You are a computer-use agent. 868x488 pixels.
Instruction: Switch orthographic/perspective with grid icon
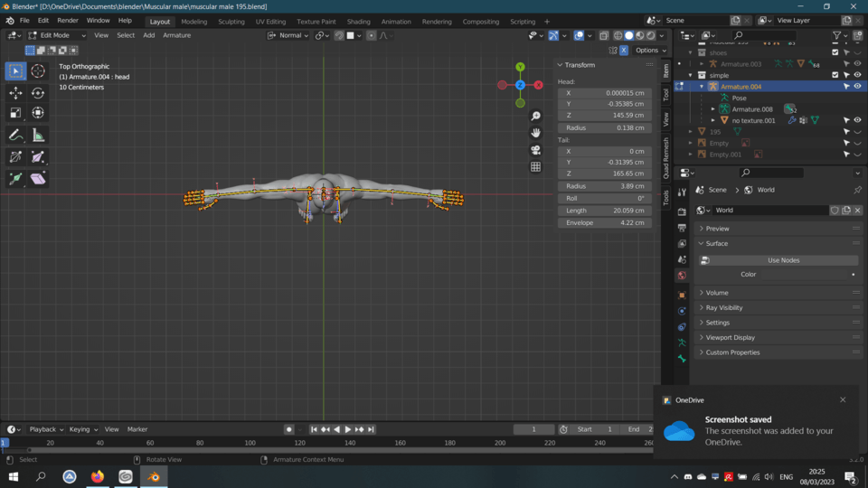pyautogui.click(x=535, y=166)
